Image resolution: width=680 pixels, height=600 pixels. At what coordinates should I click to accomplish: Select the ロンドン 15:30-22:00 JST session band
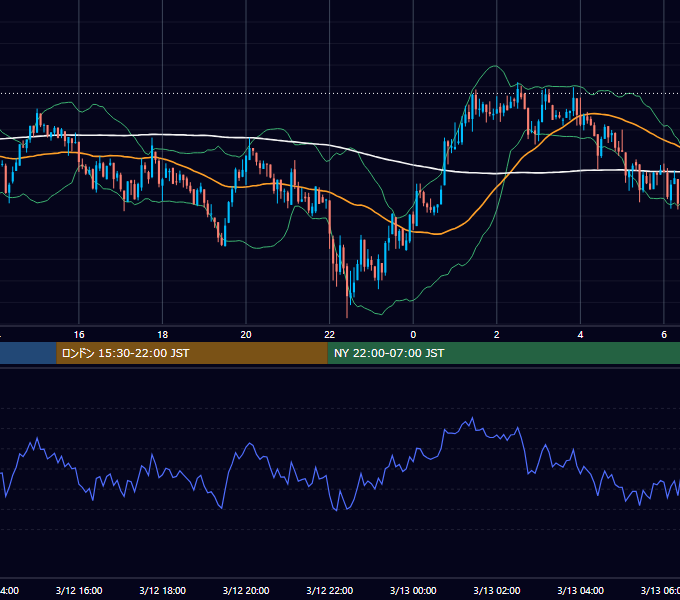192,353
